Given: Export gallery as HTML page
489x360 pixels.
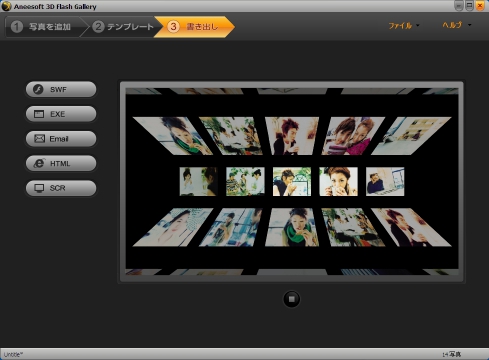Looking at the screenshot, I should pyautogui.click(x=61, y=163).
